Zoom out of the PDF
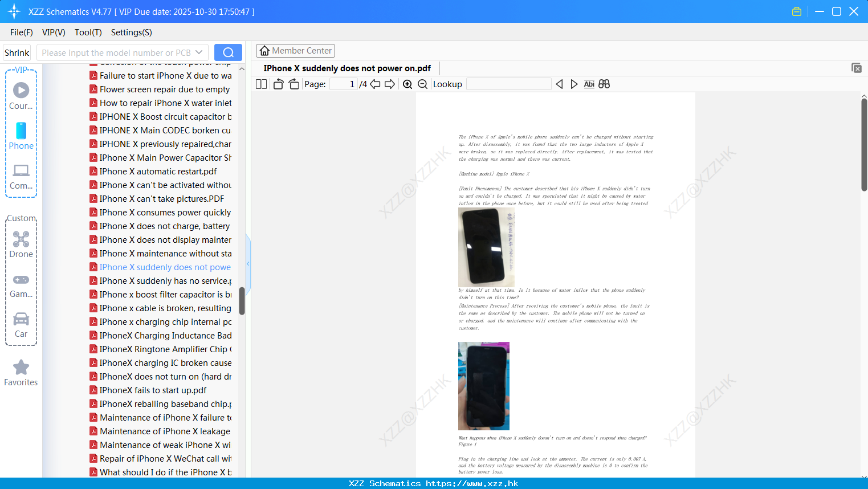The height and width of the screenshot is (489, 868). point(422,84)
